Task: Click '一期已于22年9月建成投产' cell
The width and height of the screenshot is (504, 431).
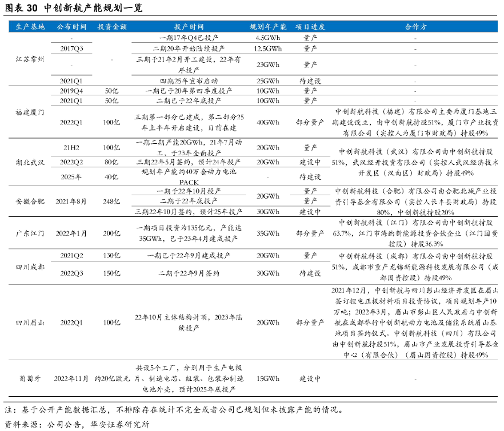Action: point(189,256)
